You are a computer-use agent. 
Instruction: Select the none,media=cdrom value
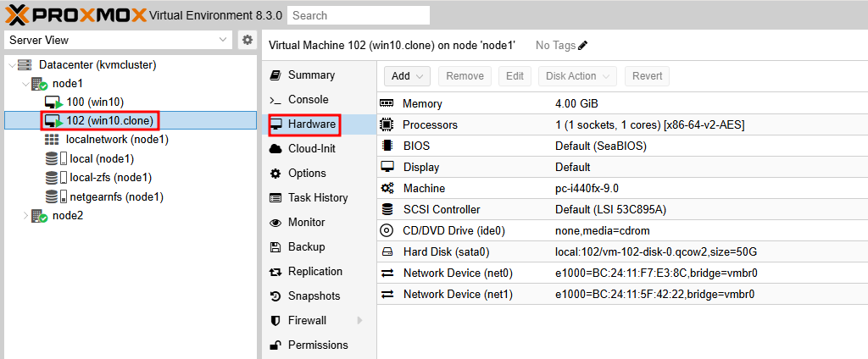click(x=603, y=230)
